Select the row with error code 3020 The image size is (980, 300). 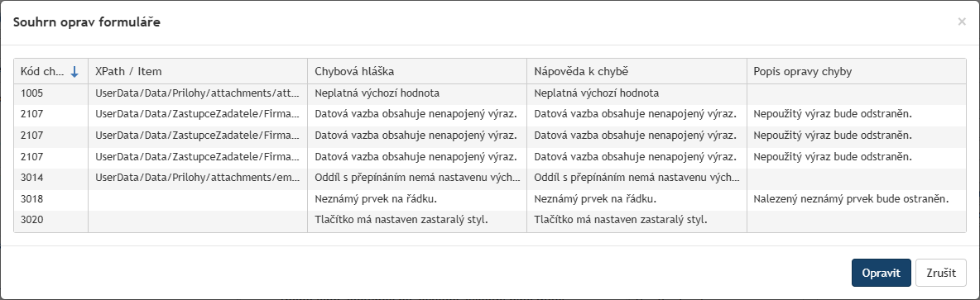490,221
